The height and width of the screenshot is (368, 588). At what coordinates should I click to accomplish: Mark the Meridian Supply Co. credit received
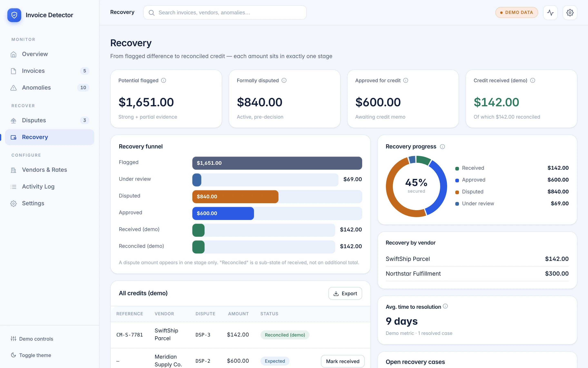(x=343, y=361)
